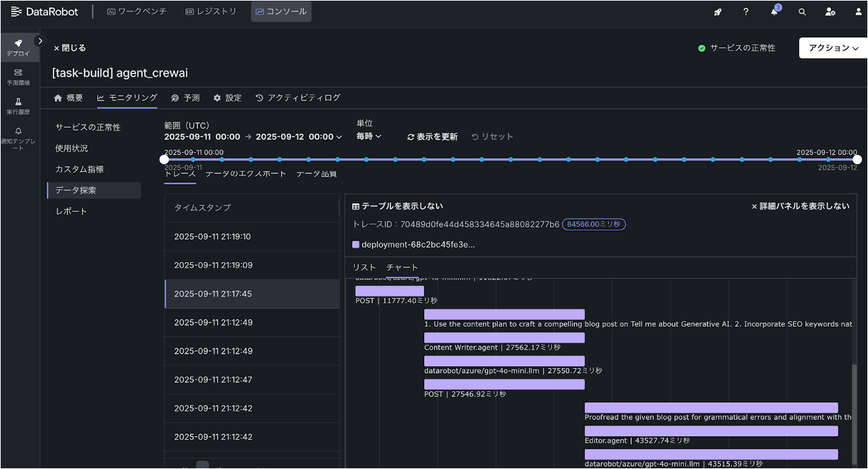Click the search magnifier icon
Image resolution: width=868 pixels, height=469 pixels.
[x=802, y=12]
